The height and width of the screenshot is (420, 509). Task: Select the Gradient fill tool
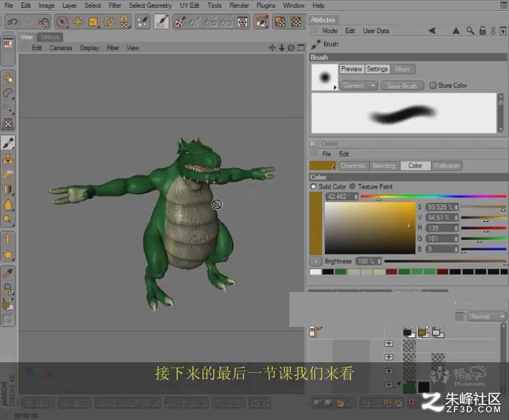[8, 190]
